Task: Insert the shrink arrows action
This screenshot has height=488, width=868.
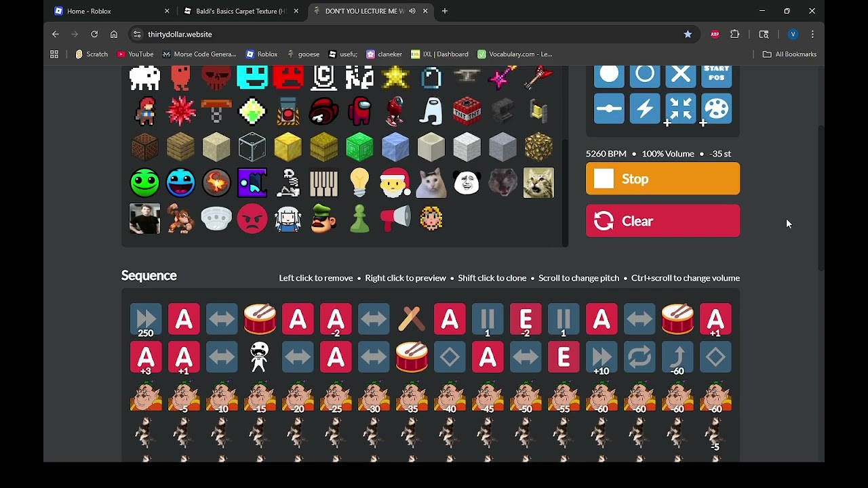Action: point(681,109)
